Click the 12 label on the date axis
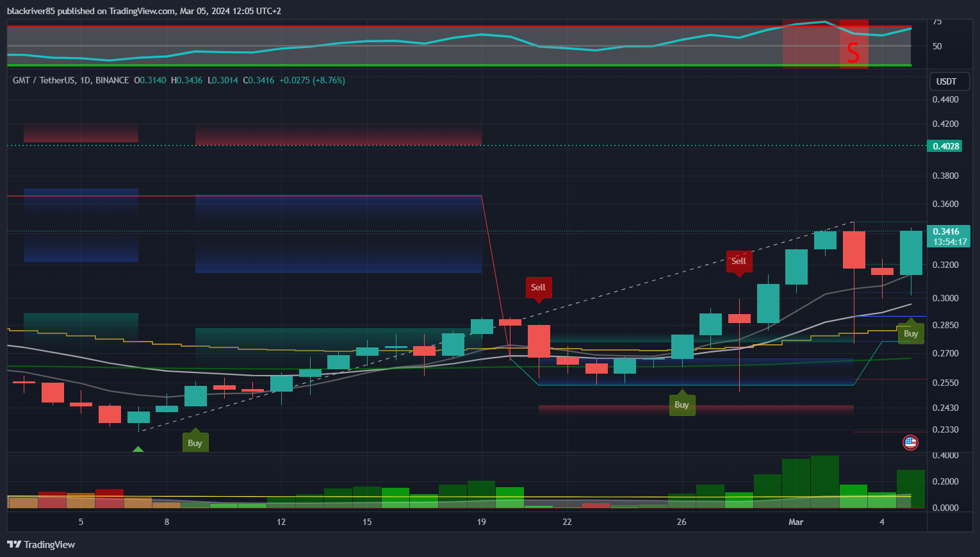The image size is (980, 557). pyautogui.click(x=281, y=522)
